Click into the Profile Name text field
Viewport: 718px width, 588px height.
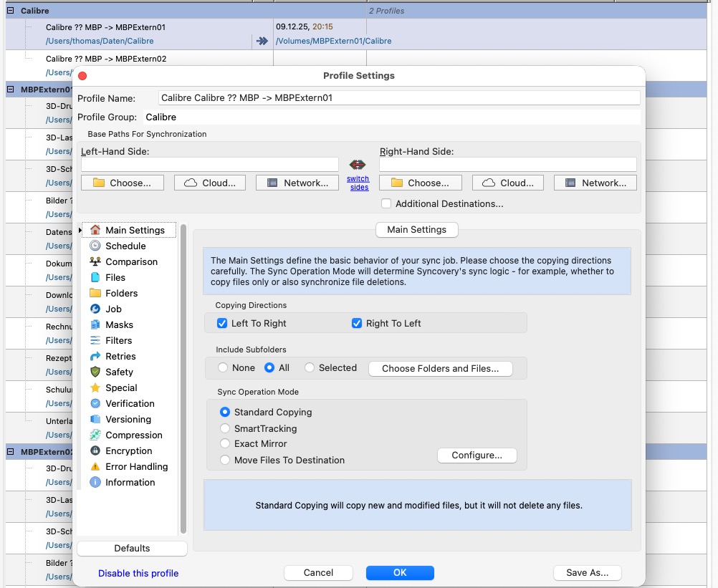point(398,97)
